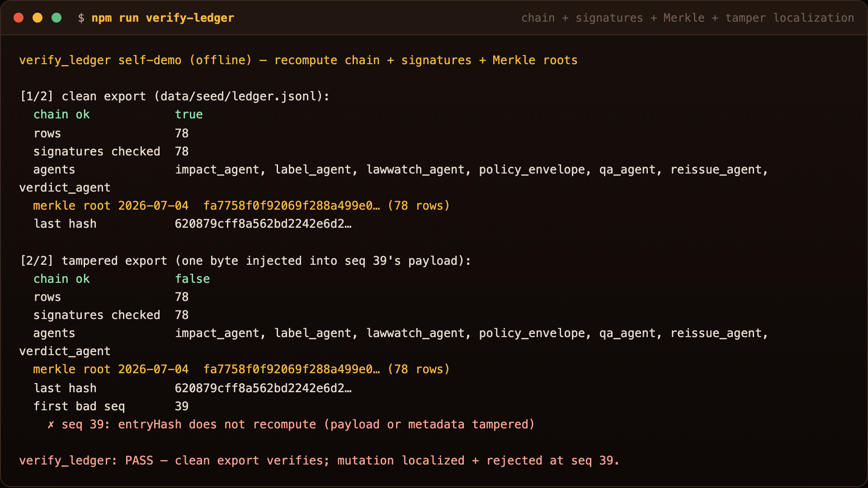Click the 'chain + signatures + Merkle + tamper localization' subtitle
Image resolution: width=868 pixels, height=488 pixels.
[688, 18]
